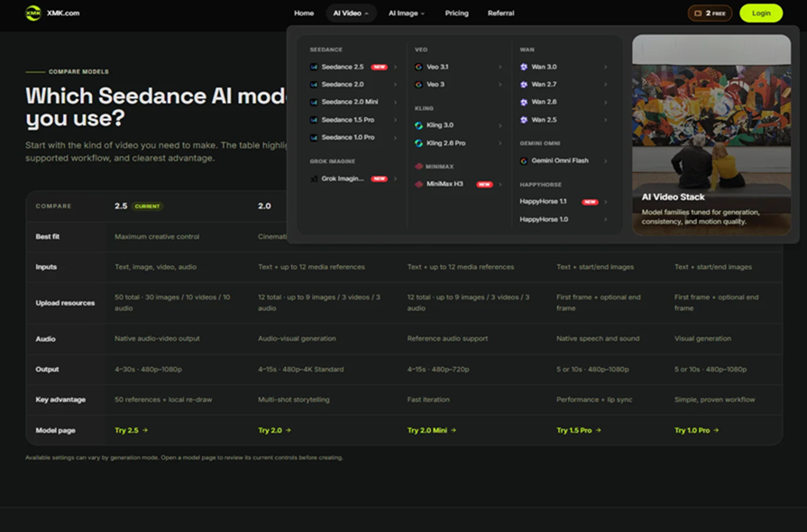Screen dimensions: 807x532
Task: Click the "Performance + lip sync" cell
Action: click(594, 399)
